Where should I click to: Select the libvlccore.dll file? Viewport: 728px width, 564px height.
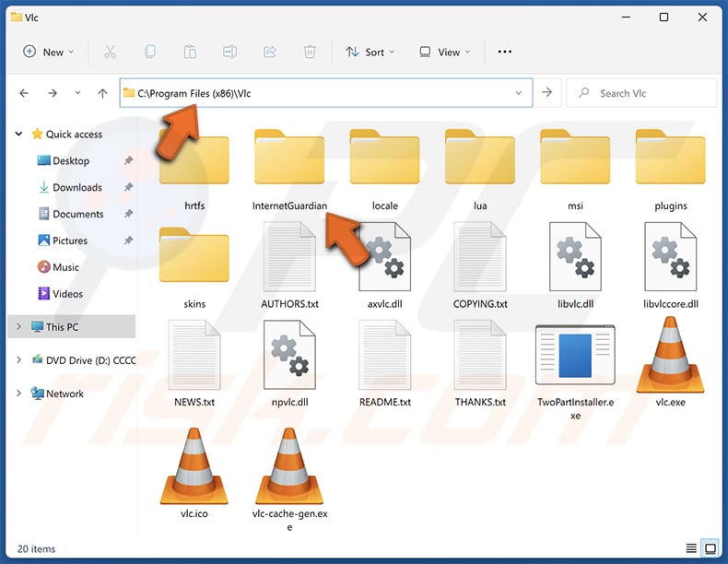click(x=671, y=265)
